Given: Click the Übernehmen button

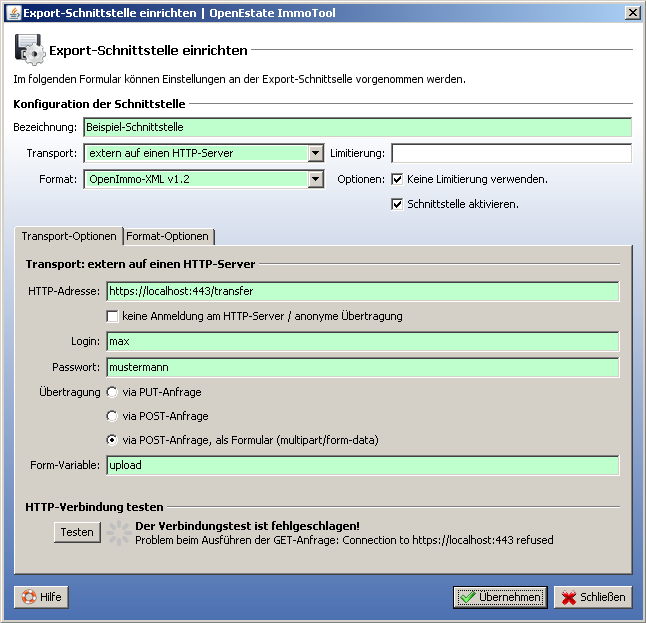Looking at the screenshot, I should [500, 597].
